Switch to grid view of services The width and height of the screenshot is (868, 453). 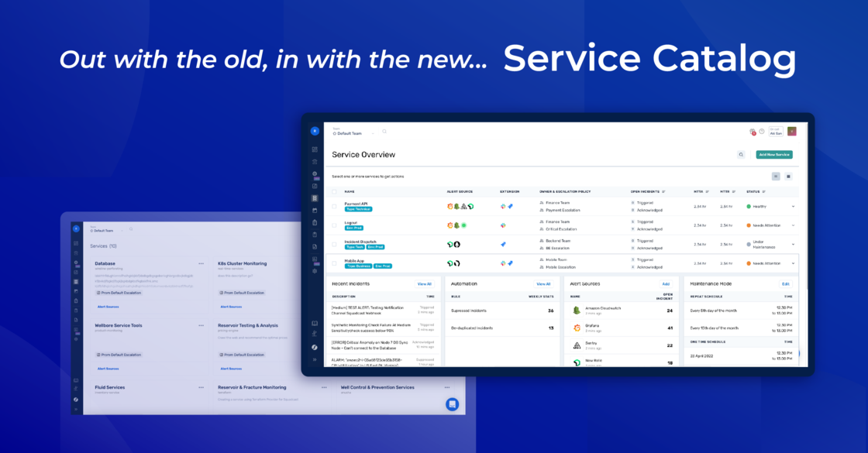tap(789, 177)
